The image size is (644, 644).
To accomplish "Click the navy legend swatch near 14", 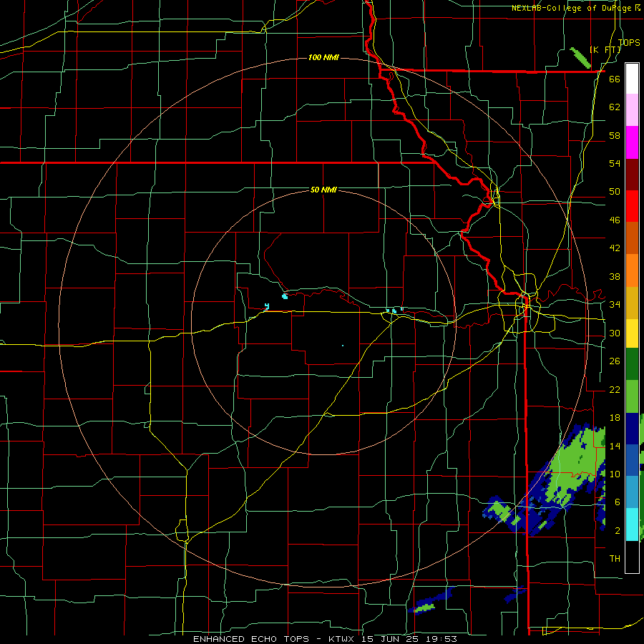I will [632, 429].
